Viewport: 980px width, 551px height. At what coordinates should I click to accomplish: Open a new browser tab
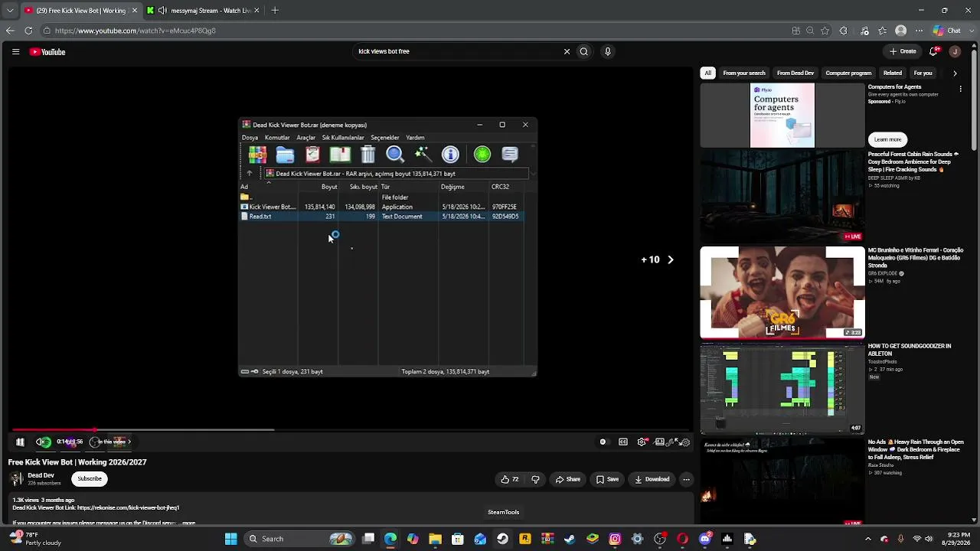point(275,11)
